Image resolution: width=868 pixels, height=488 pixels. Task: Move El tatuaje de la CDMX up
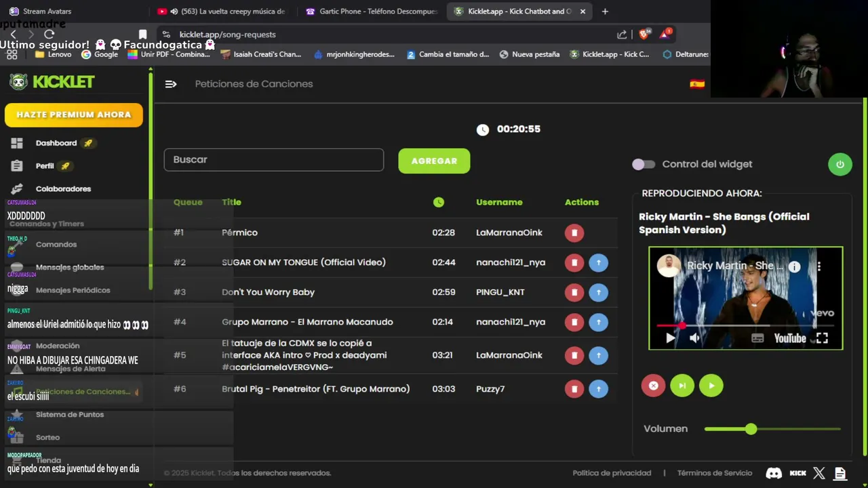(x=598, y=355)
